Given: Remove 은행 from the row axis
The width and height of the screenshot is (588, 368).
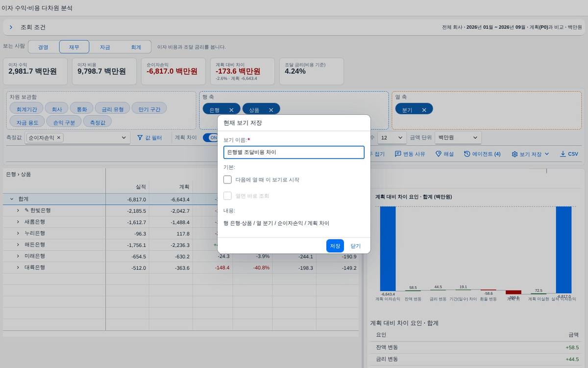Looking at the screenshot, I should (x=231, y=110).
